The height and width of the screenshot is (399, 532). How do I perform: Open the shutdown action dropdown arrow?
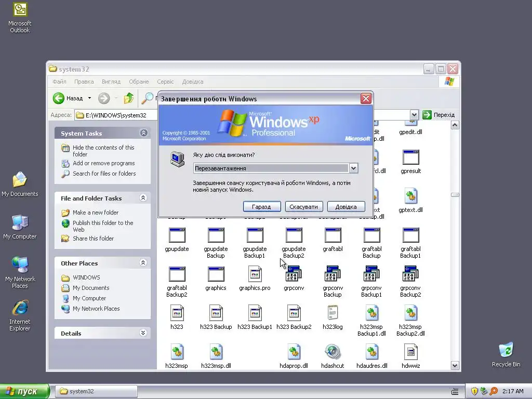tap(353, 168)
